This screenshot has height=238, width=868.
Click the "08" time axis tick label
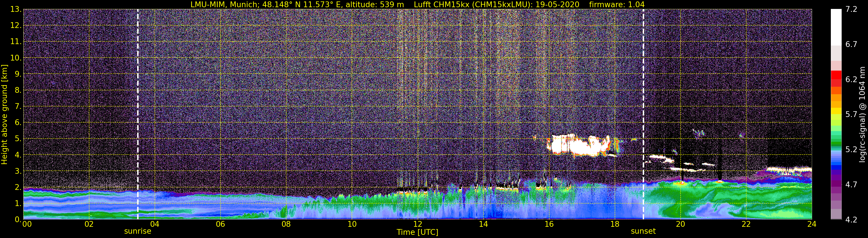pos(286,224)
